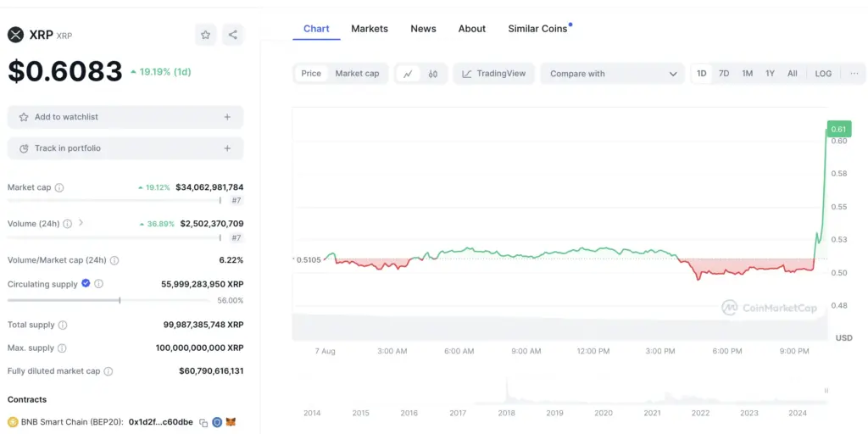Open the Markets tab
The height and width of the screenshot is (434, 868).
[x=370, y=29]
